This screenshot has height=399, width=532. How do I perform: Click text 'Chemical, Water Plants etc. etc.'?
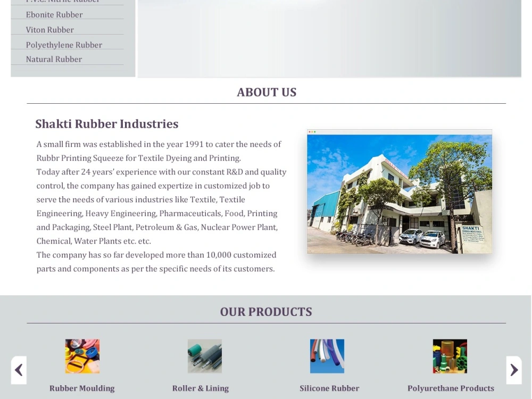(x=94, y=241)
